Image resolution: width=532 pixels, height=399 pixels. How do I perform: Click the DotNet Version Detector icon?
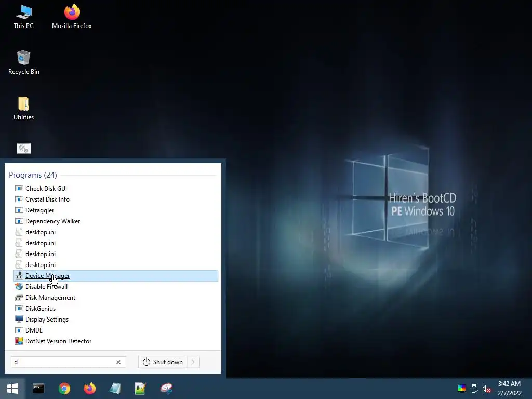[x=19, y=341]
